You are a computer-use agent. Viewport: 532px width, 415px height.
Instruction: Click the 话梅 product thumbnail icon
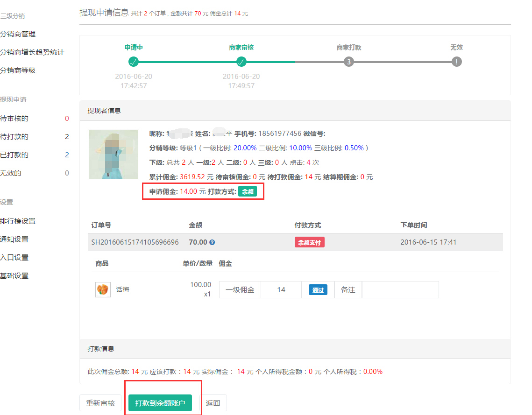pos(103,290)
